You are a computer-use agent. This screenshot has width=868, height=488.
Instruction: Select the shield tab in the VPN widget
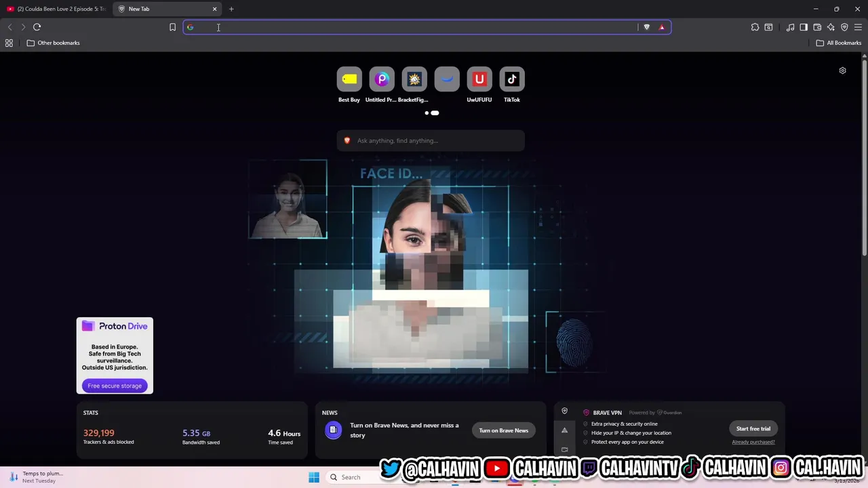[x=564, y=411]
